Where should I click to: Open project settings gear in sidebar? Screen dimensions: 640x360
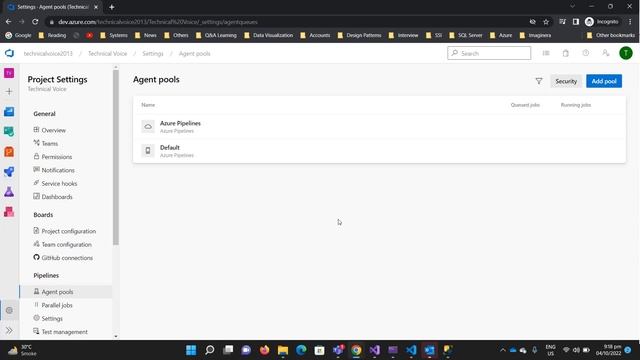coord(9,310)
